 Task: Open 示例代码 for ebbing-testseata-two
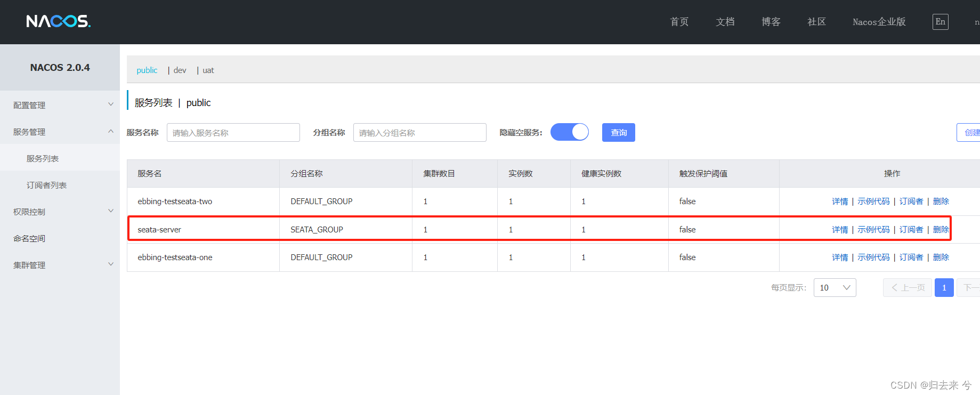pos(873,201)
